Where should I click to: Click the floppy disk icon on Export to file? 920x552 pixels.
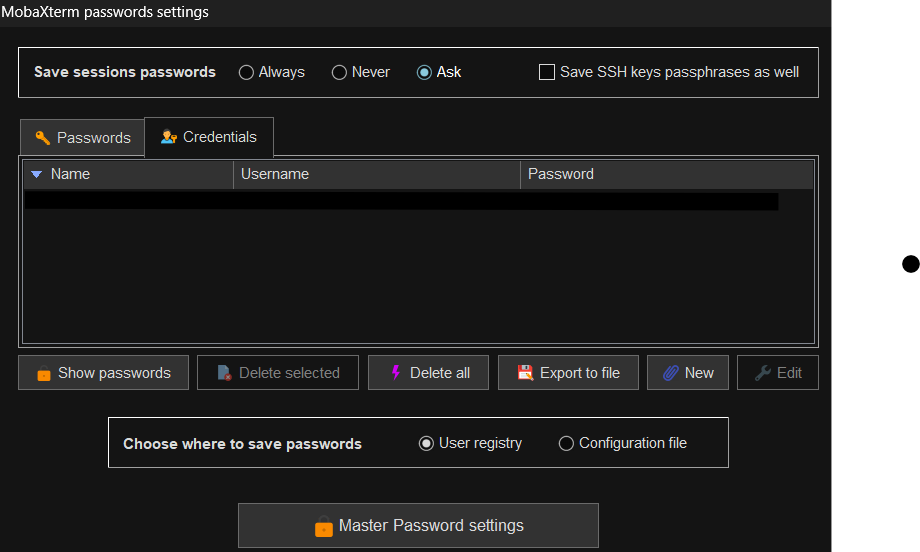(x=525, y=372)
